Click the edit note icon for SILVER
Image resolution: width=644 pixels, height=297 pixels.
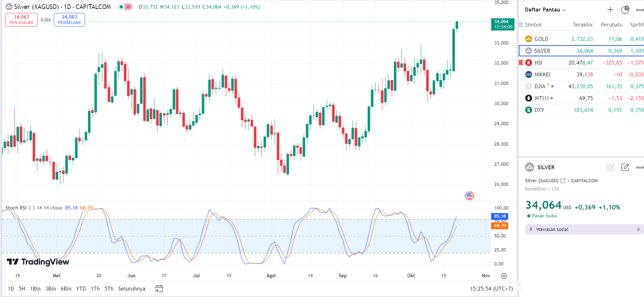[625, 167]
